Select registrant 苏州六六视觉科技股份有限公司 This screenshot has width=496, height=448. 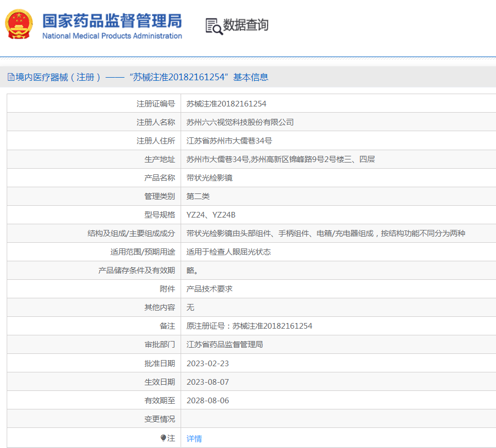[x=240, y=122]
